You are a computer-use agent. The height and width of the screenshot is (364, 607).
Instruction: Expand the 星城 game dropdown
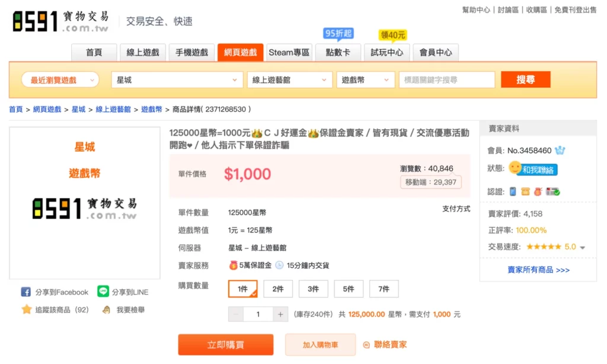coord(177,80)
